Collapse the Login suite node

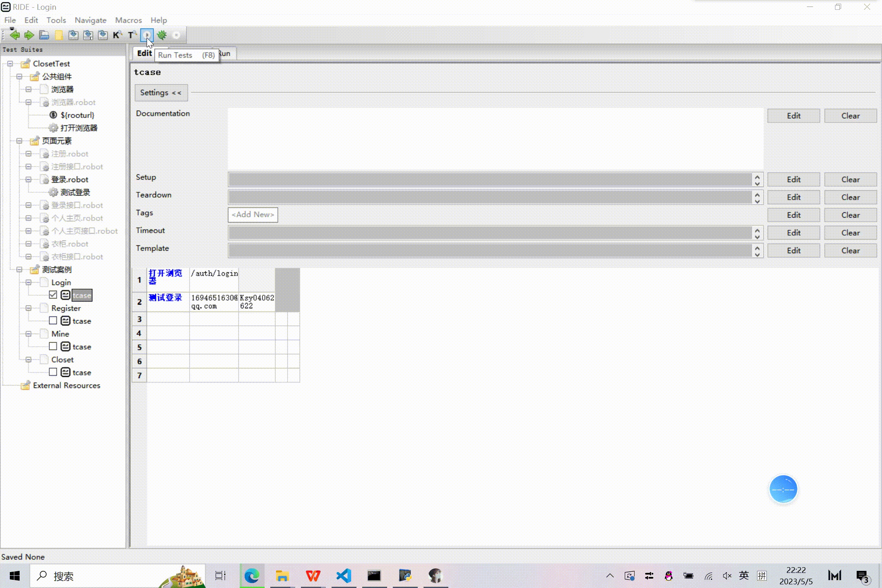click(x=29, y=283)
